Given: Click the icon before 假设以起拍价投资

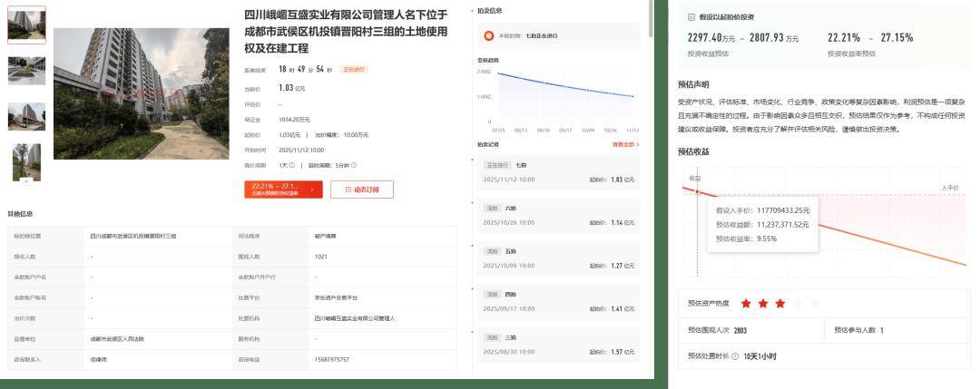Looking at the screenshot, I should 692,17.
